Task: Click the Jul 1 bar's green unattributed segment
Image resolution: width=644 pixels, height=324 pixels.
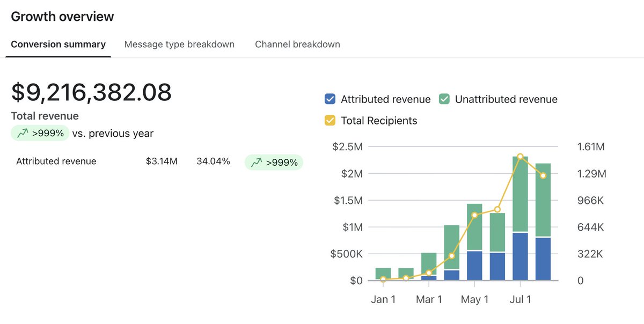Action: (x=521, y=194)
